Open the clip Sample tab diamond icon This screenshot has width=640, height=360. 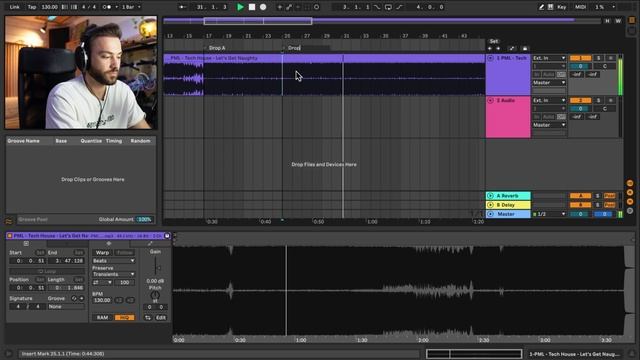[109, 244]
